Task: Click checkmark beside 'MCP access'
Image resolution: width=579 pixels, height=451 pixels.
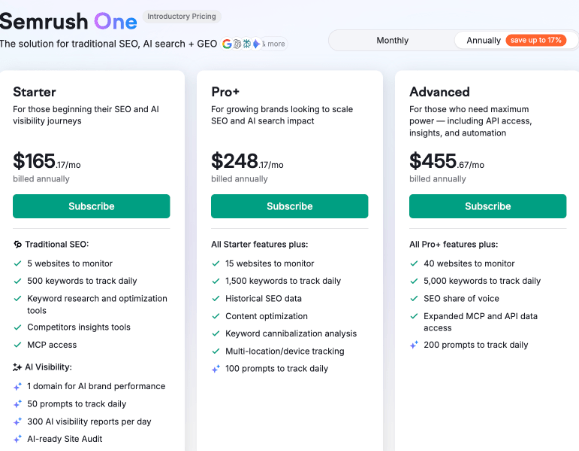Action: pyautogui.click(x=17, y=345)
